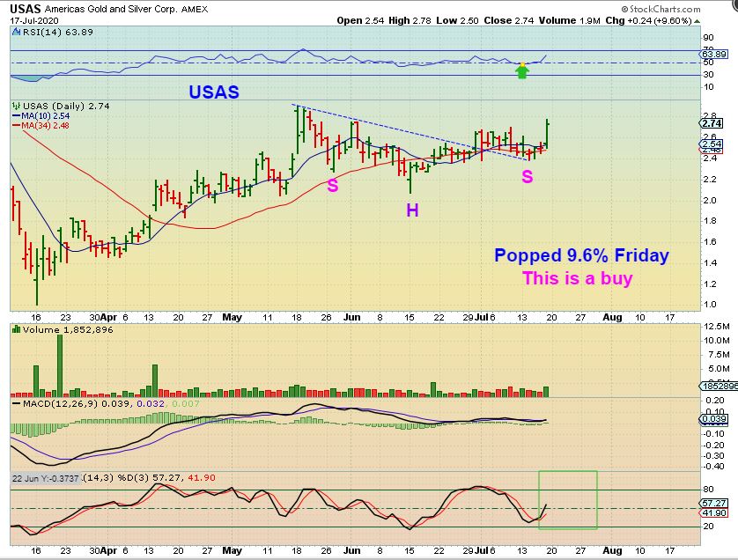Click the green up-triangle beside the Chg value
Image resolution: width=738 pixels, height=560 pixels.
point(697,21)
